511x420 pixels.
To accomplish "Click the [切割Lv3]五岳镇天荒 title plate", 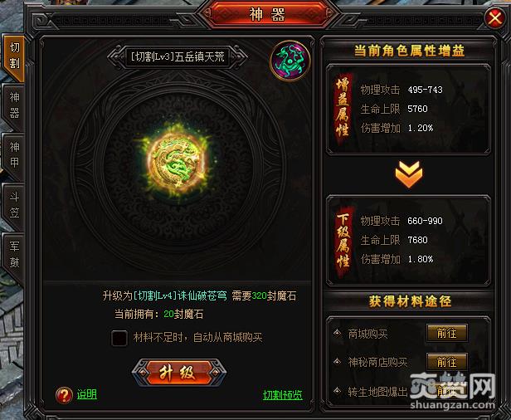I will point(178,57).
